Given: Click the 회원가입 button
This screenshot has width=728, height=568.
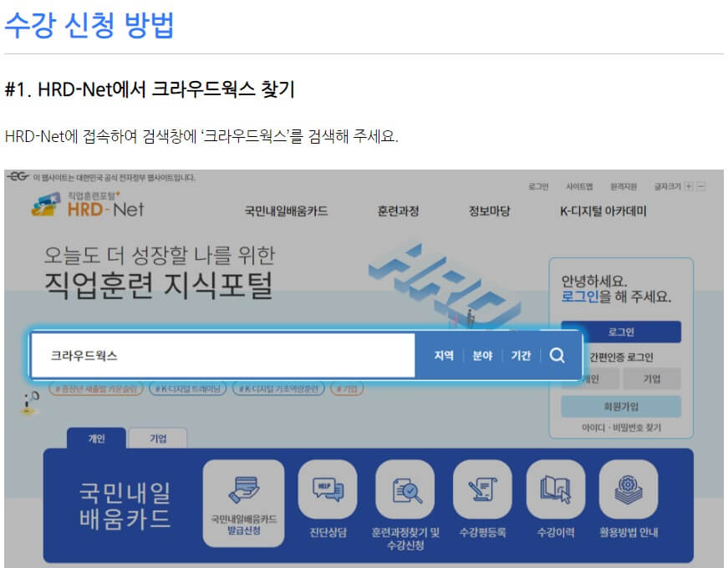Looking at the screenshot, I should tap(622, 407).
